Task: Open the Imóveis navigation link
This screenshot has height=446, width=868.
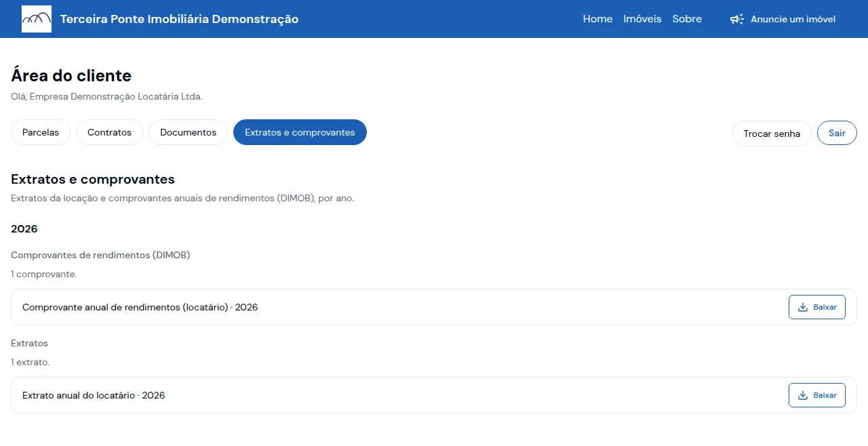Action: (642, 19)
